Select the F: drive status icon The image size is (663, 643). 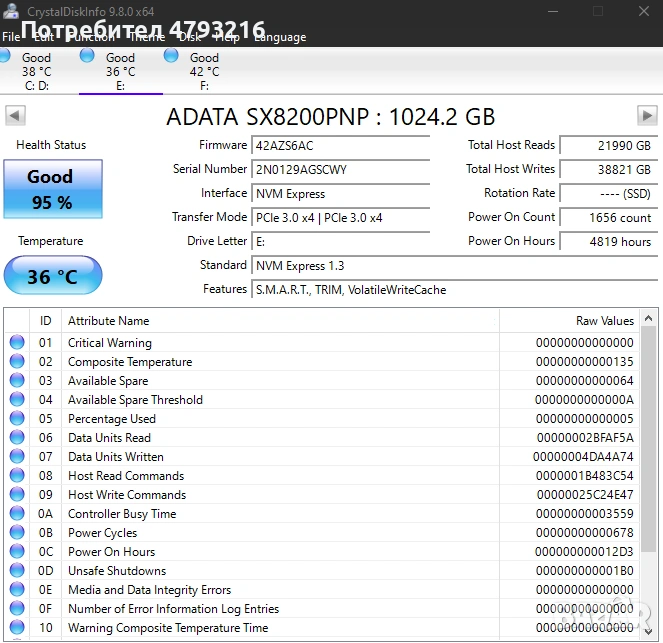point(203,70)
